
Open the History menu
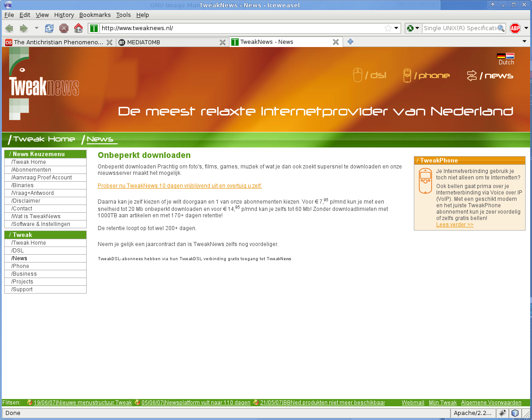pyautogui.click(x=64, y=15)
